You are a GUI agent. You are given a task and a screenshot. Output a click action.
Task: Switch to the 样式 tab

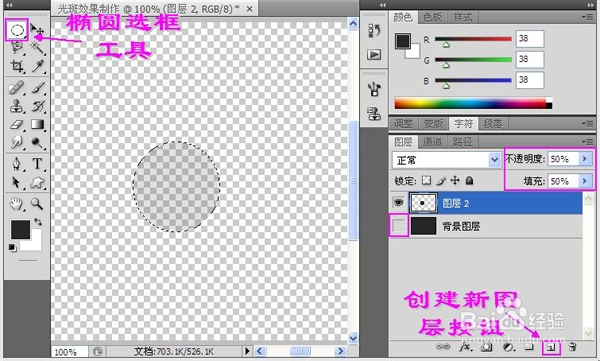pos(463,17)
